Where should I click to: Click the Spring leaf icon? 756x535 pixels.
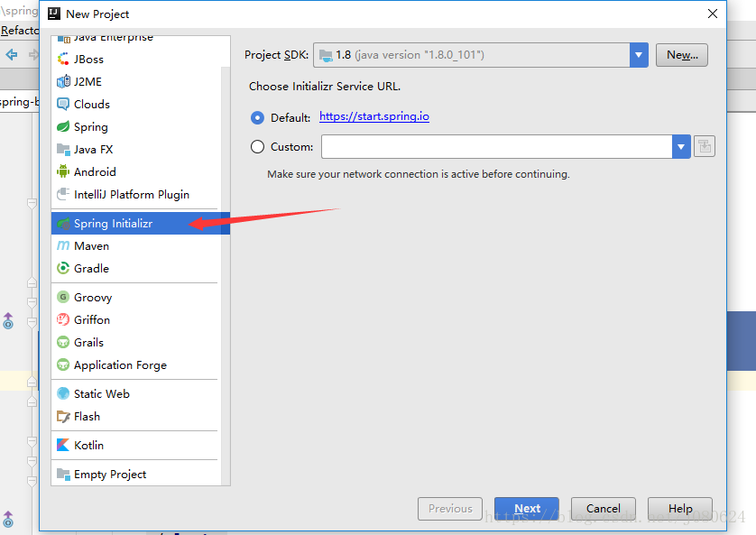pyautogui.click(x=63, y=127)
